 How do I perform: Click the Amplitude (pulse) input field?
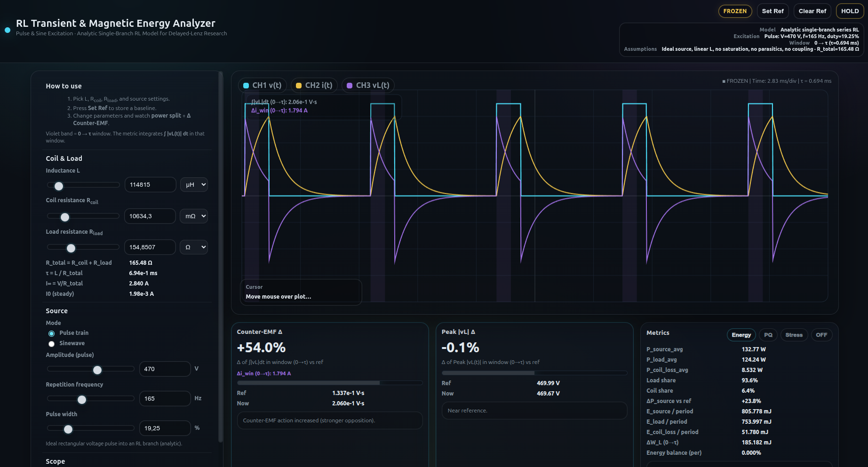165,369
